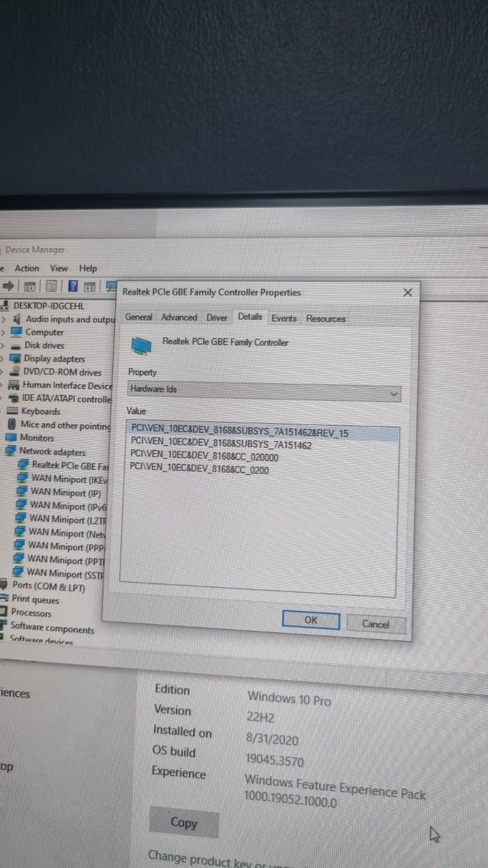This screenshot has width=488, height=868.
Task: Click the IDE ATA/ATAPI controllers icon
Action: click(x=14, y=398)
